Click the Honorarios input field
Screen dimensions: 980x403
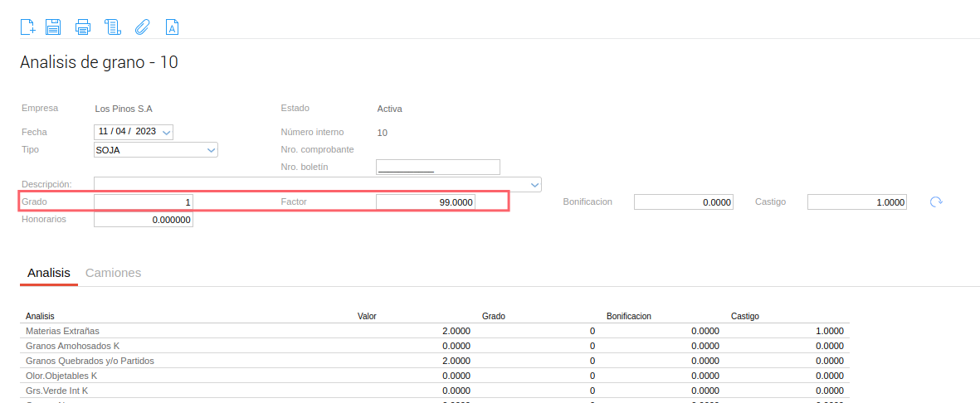[x=144, y=221]
